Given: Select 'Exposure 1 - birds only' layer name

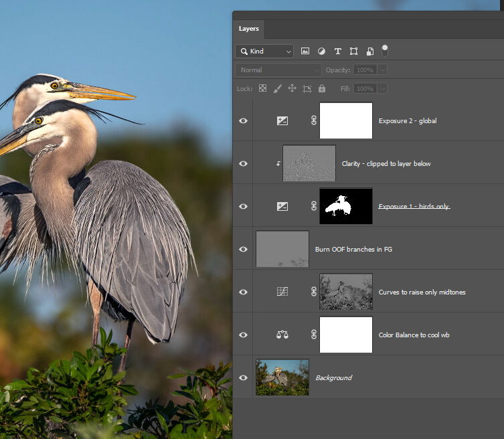Looking at the screenshot, I should tap(414, 206).
